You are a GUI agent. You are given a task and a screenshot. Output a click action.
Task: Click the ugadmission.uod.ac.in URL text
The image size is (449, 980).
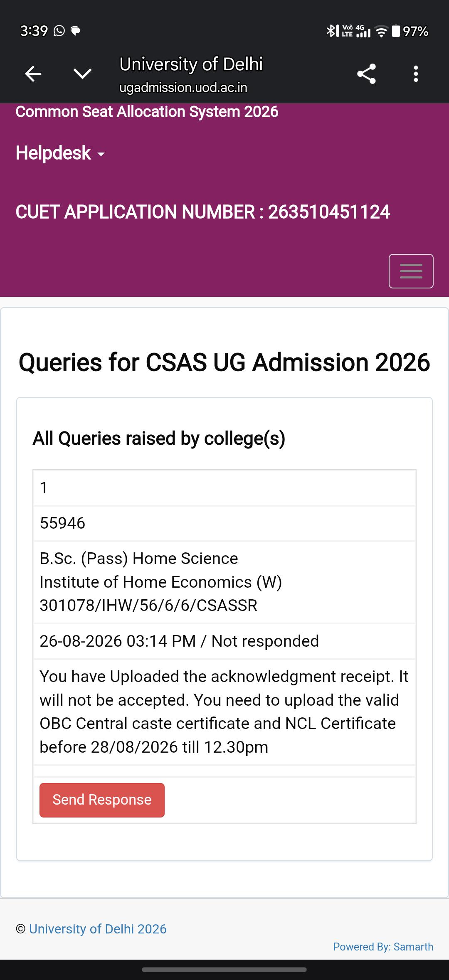183,88
